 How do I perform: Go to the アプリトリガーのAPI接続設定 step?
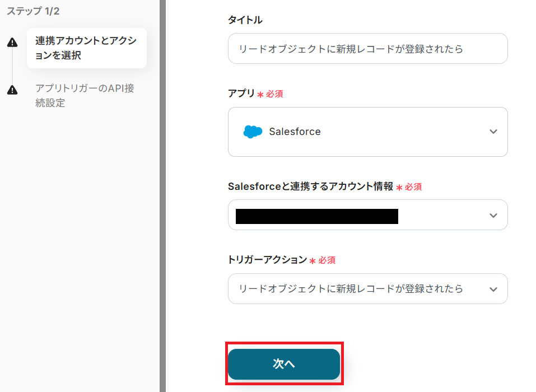(85, 95)
